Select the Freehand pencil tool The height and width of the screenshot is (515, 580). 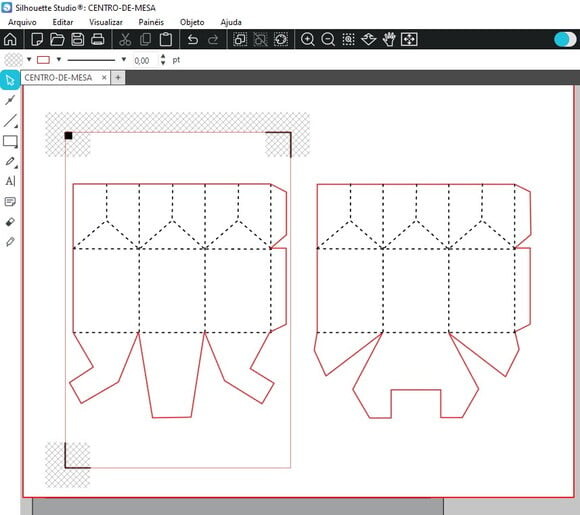coord(10,162)
